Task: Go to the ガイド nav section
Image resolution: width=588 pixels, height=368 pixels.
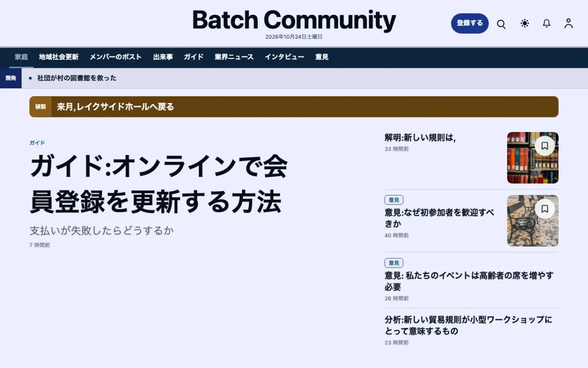Action: (x=194, y=57)
